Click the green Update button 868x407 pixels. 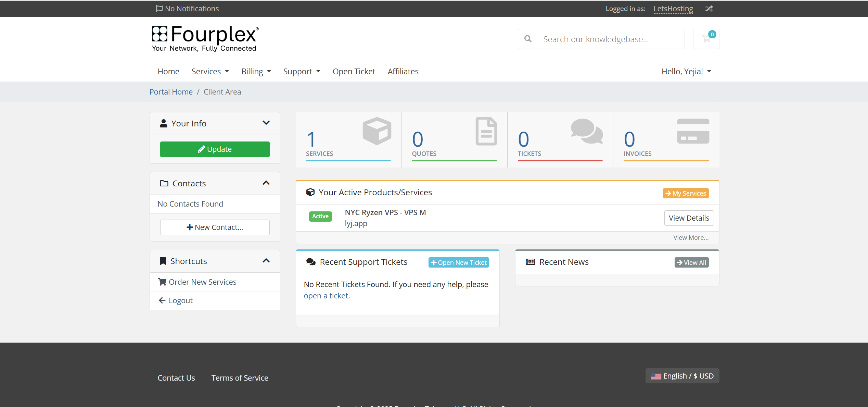pos(215,149)
